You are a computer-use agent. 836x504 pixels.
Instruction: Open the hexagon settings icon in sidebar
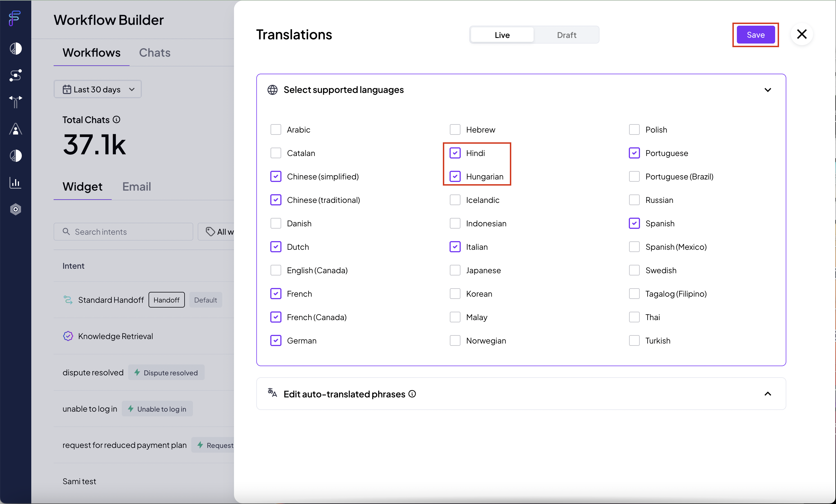(x=16, y=209)
